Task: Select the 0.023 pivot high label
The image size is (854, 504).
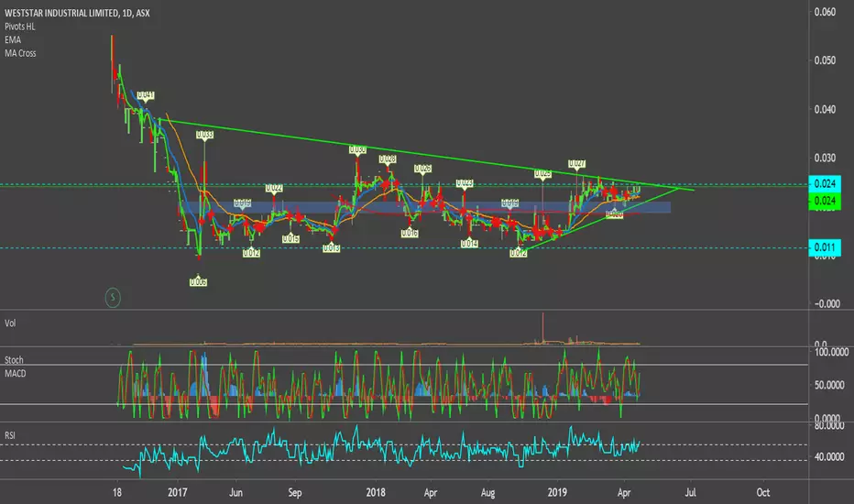Action: pyautogui.click(x=465, y=183)
